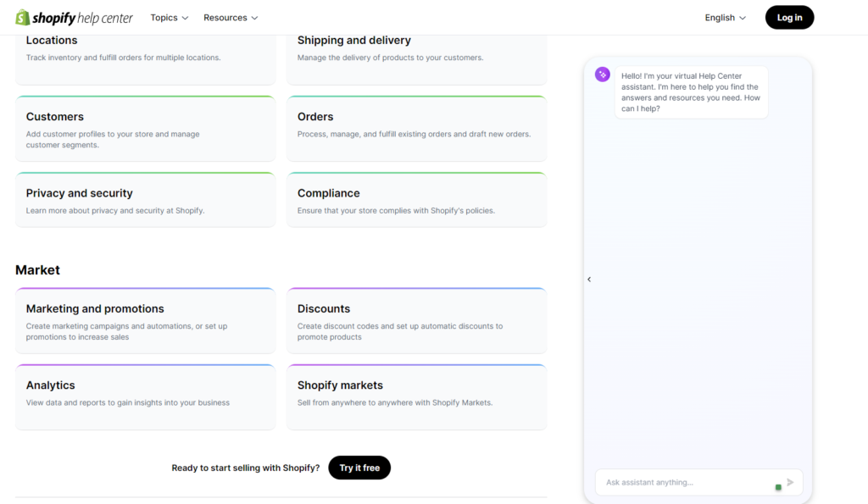Open the Shopify help center logo
The height and width of the screenshot is (504, 868).
click(x=75, y=18)
